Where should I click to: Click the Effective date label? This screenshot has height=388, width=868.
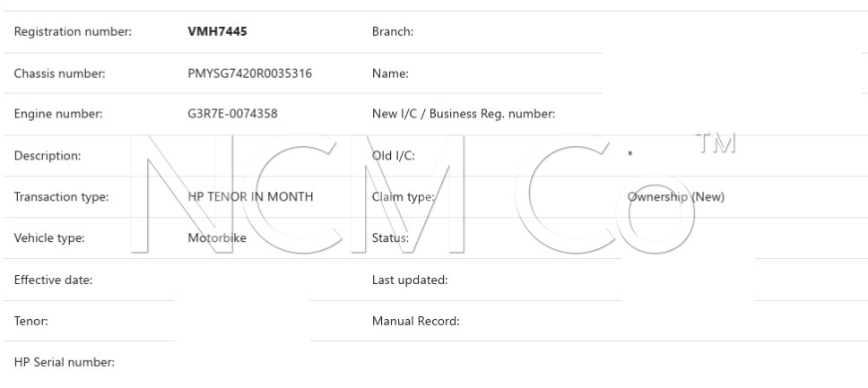pos(54,280)
